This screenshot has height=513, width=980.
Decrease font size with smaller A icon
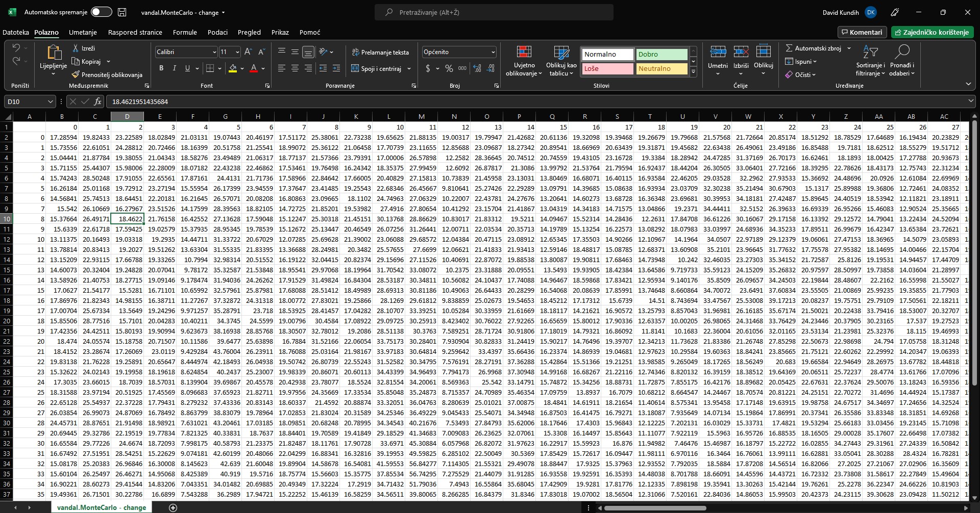coord(261,52)
